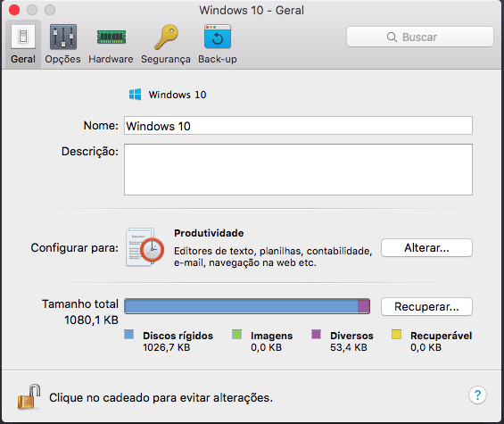Click the padlock to prevent changes
Image resolution: width=504 pixels, height=424 pixels.
(29, 396)
